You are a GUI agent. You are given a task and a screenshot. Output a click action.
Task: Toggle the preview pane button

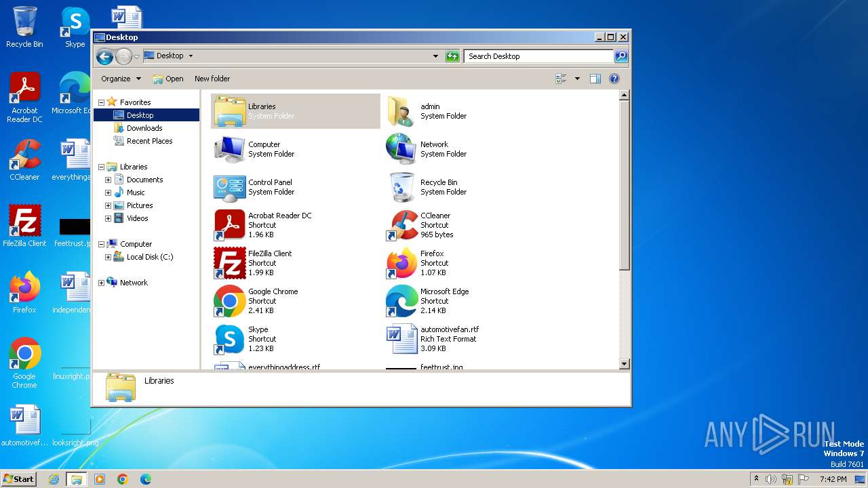595,79
